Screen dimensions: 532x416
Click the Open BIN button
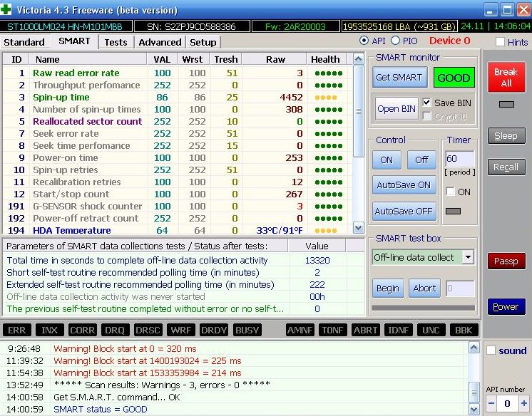point(397,108)
